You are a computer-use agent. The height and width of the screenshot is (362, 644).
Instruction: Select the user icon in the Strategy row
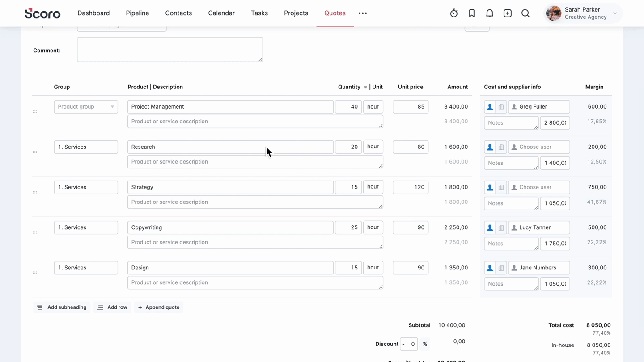(x=490, y=187)
